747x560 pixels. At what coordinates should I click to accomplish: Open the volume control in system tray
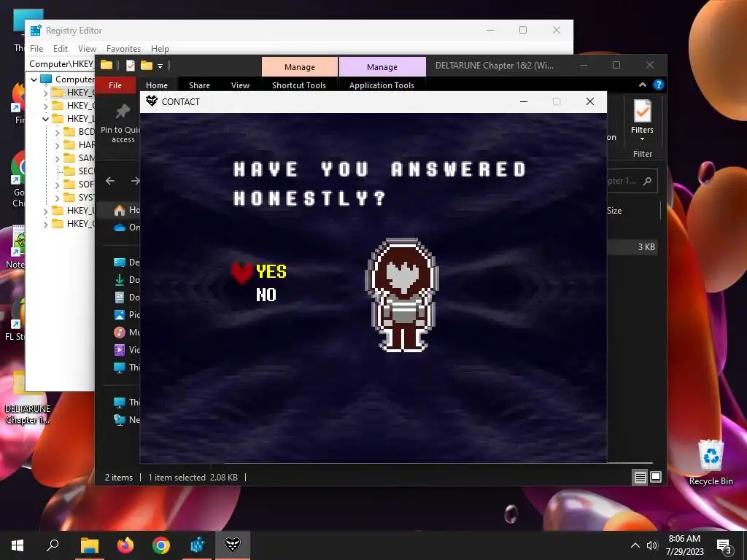(651, 545)
